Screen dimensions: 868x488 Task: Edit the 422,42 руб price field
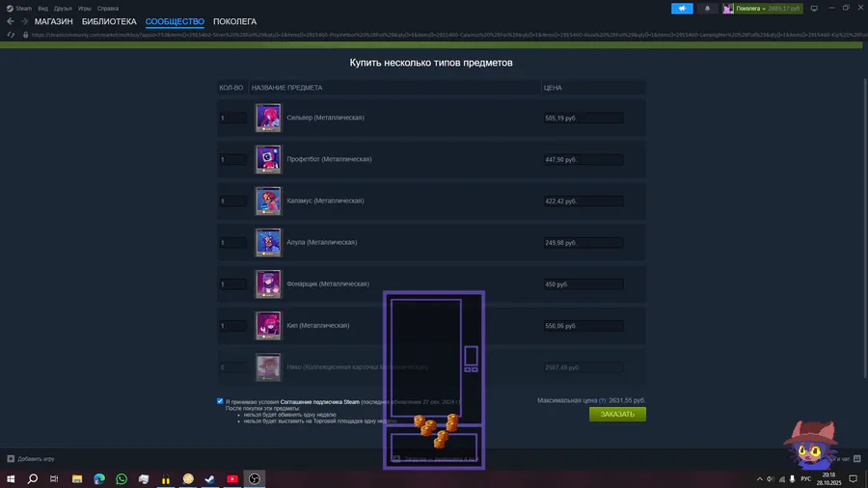583,201
